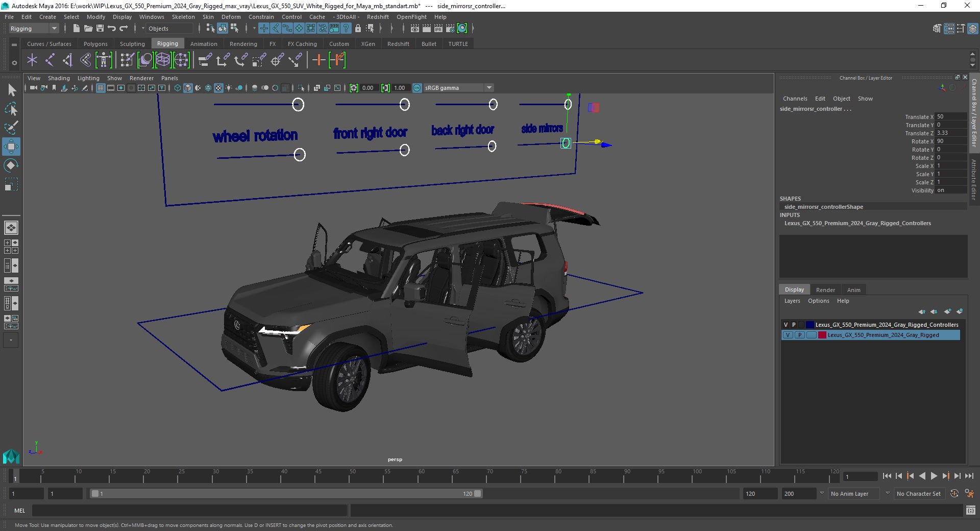980x531 pixels.
Task: Click the MEL command input line
Action: pos(189,510)
